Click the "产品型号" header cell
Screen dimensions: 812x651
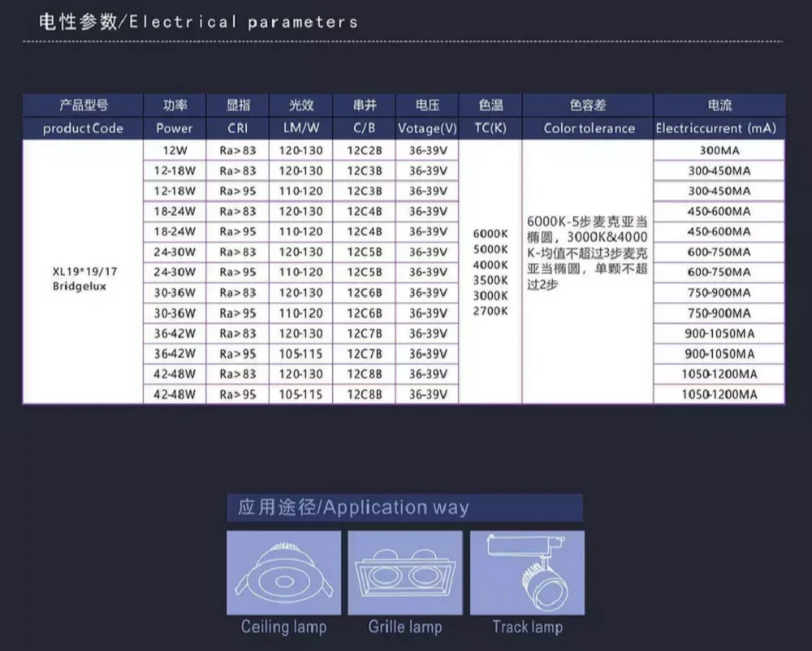(x=84, y=106)
